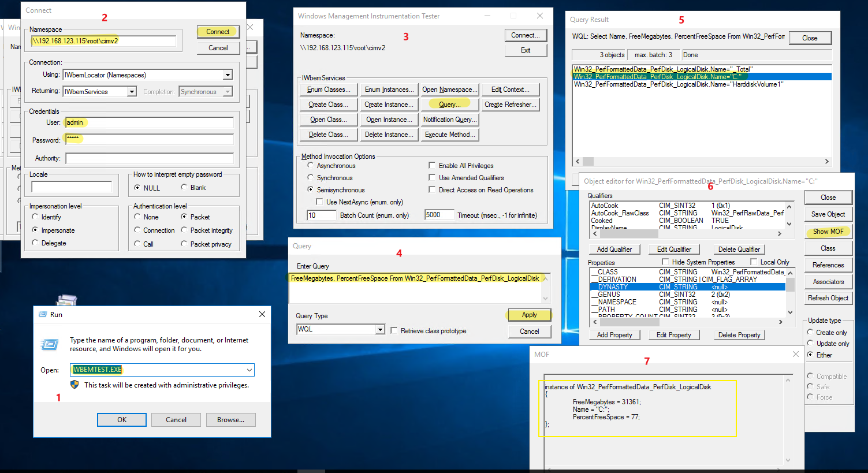Click "Refresh Object" button
The image size is (868, 473).
[x=828, y=297]
